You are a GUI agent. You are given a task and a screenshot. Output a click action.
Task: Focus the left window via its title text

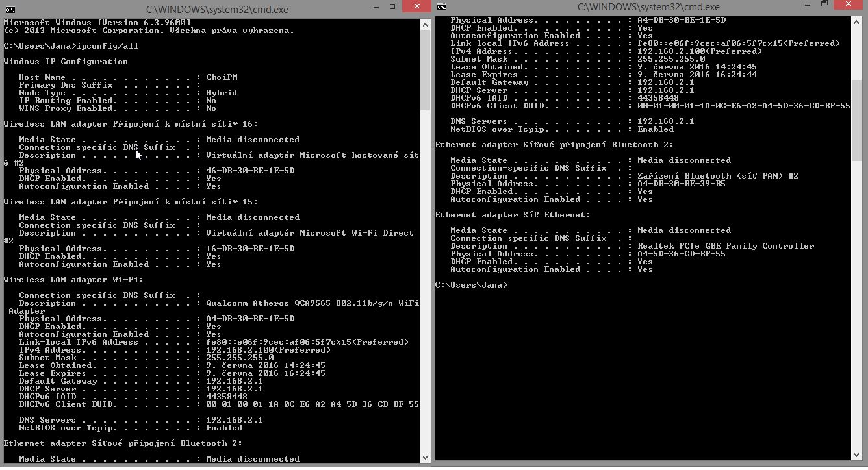pyautogui.click(x=217, y=10)
